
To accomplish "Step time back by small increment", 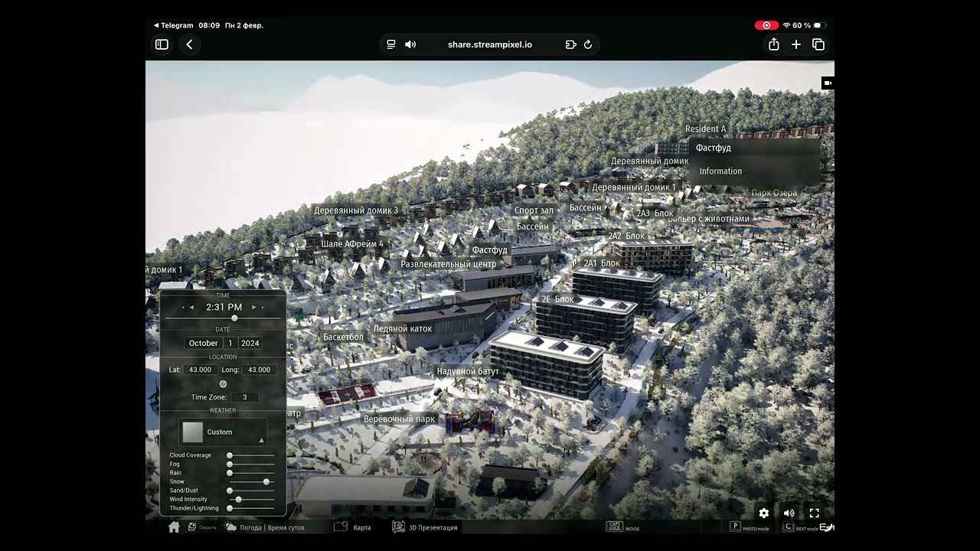I will [191, 308].
